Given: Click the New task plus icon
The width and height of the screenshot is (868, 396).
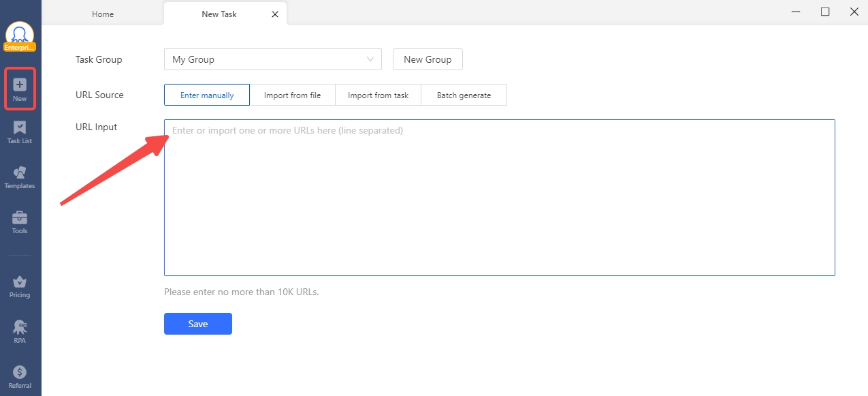Looking at the screenshot, I should (x=20, y=85).
